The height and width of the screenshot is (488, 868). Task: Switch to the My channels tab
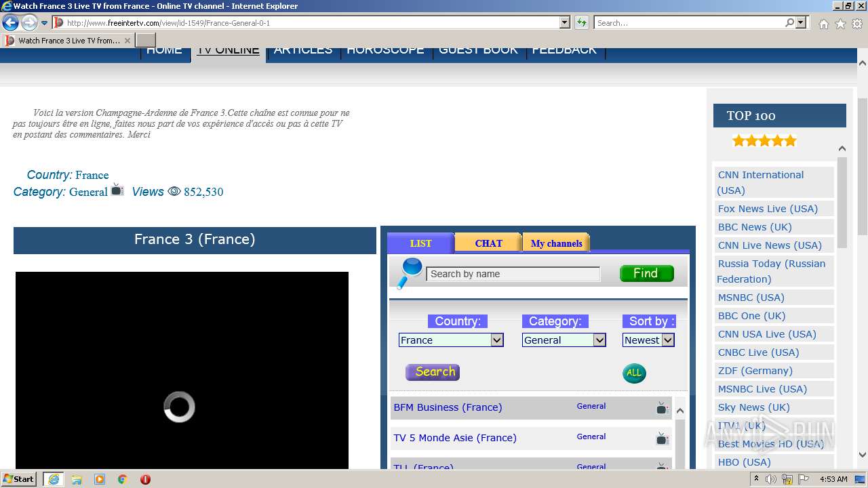coord(556,243)
